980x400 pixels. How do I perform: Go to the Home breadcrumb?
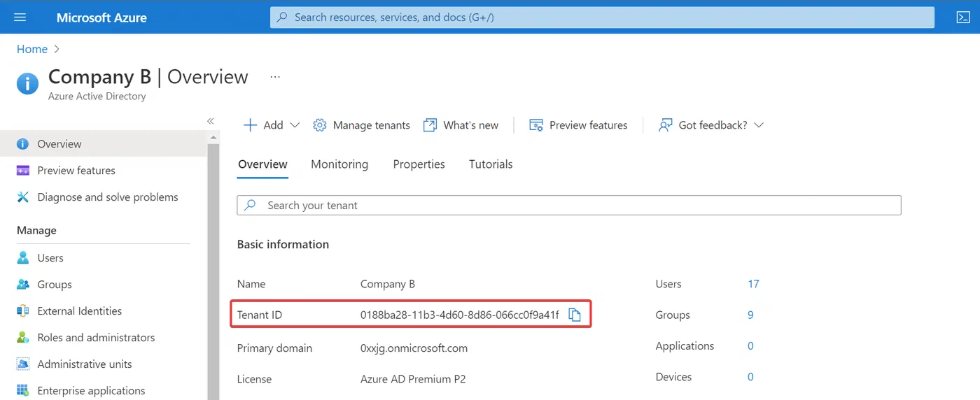[32, 49]
